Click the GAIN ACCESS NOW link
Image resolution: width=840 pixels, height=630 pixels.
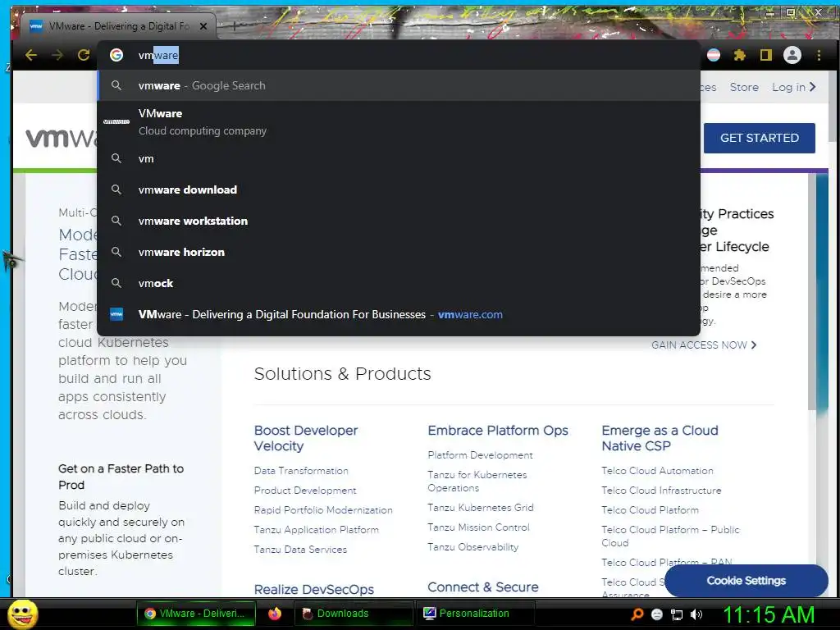[703, 345]
